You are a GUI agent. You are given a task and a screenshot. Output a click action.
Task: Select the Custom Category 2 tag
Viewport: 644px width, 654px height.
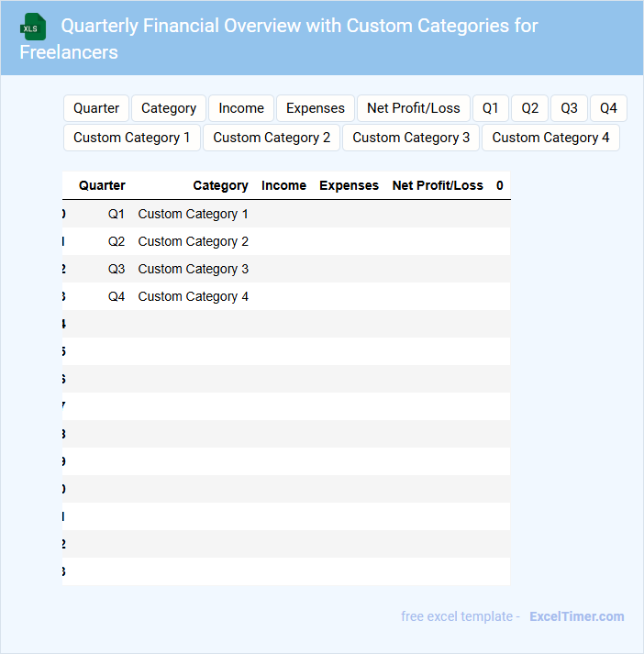(272, 138)
